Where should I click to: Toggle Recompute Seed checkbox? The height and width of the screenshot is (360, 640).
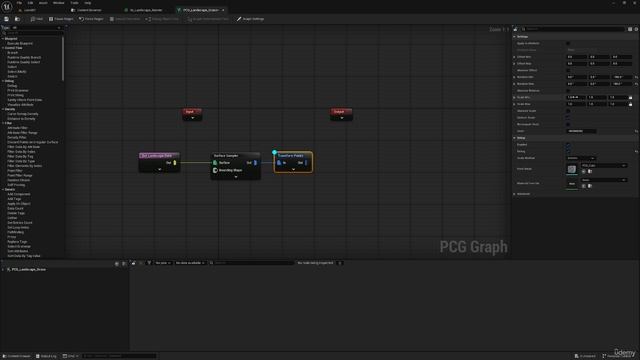[x=568, y=124]
